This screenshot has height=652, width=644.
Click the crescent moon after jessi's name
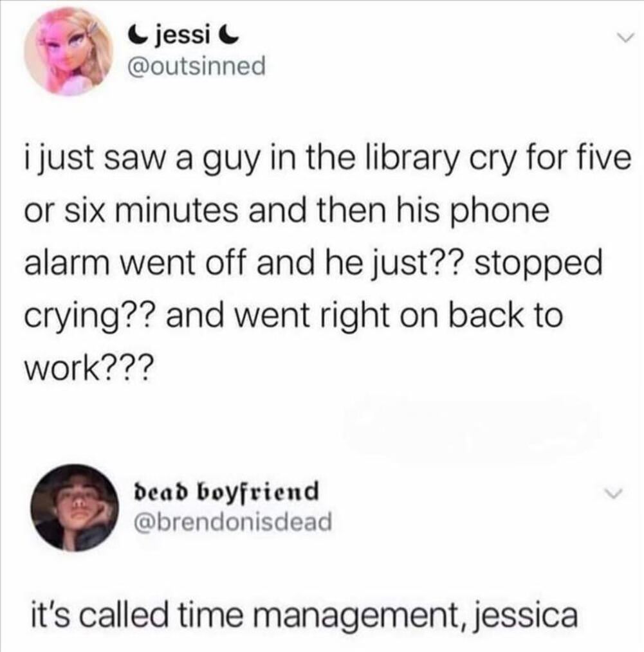[x=229, y=37]
